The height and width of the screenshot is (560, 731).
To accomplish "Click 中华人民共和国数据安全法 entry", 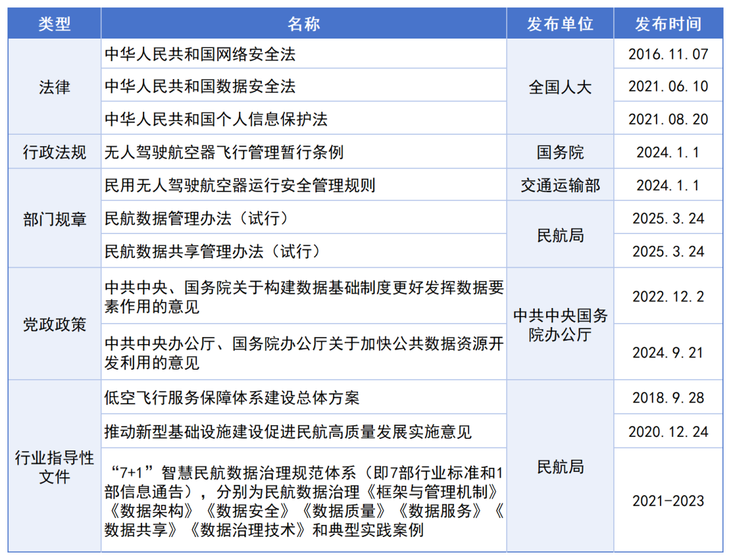I will click(200, 87).
